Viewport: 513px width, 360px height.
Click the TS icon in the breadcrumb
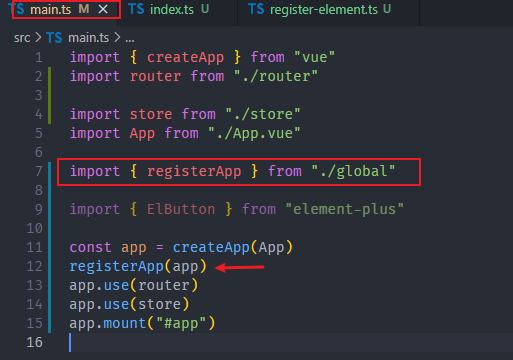click(54, 38)
